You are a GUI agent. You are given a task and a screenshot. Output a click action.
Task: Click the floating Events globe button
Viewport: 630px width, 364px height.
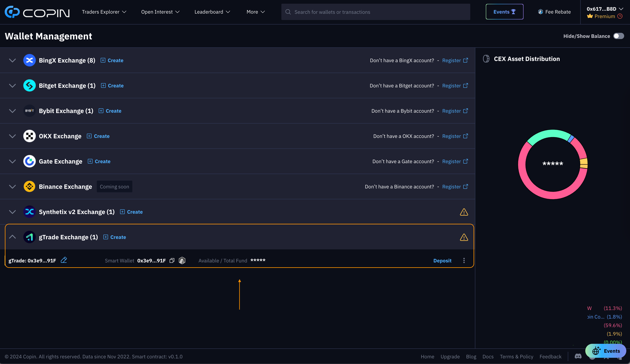click(606, 351)
